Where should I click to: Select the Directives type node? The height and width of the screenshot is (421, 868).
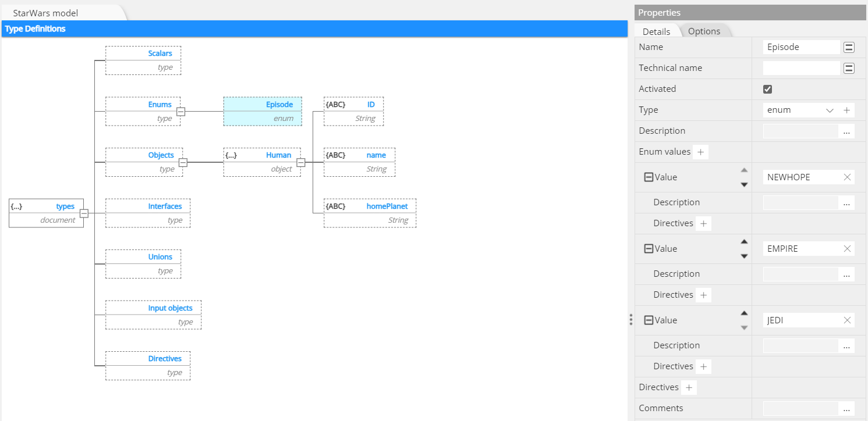(x=148, y=366)
